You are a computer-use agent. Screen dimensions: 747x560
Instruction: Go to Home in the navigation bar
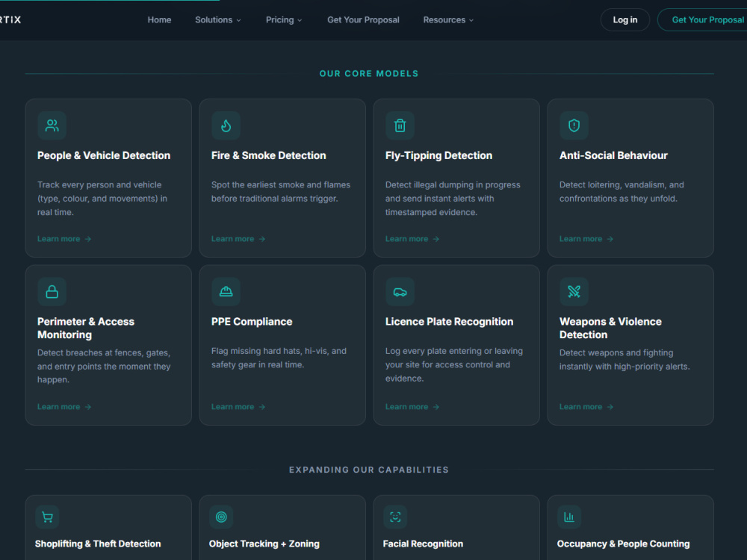click(x=159, y=20)
